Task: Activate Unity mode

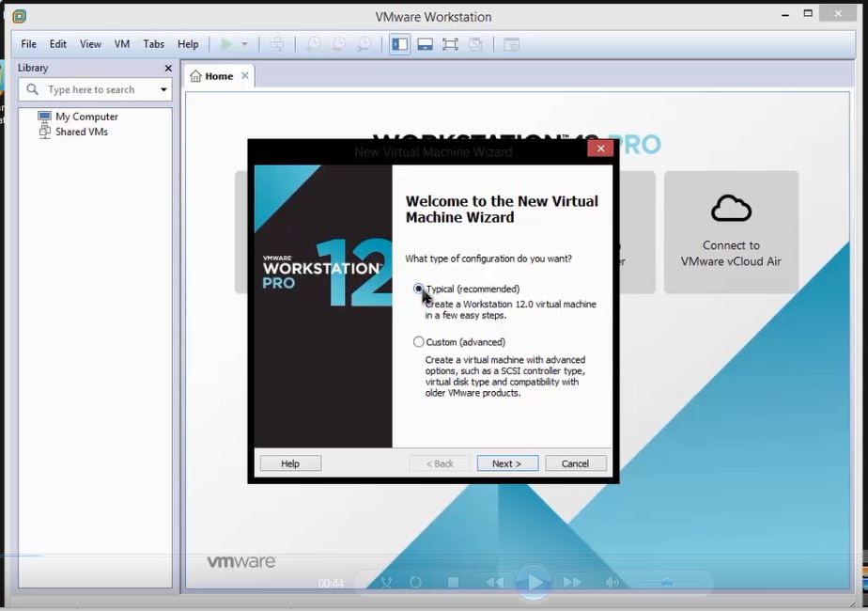Action: [475, 43]
